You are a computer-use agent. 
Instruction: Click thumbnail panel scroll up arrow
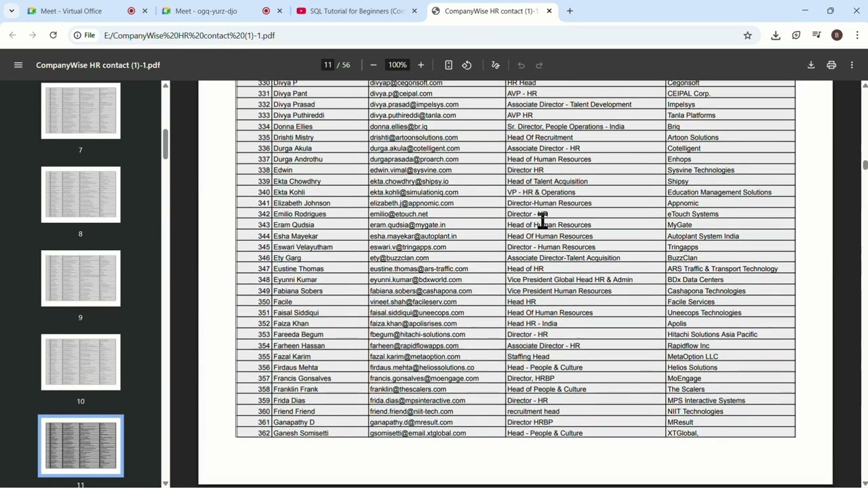pyautogui.click(x=165, y=85)
